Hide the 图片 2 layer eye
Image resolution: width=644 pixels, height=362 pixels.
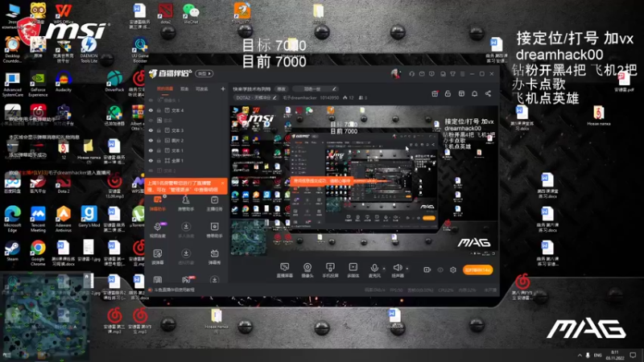tap(151, 140)
